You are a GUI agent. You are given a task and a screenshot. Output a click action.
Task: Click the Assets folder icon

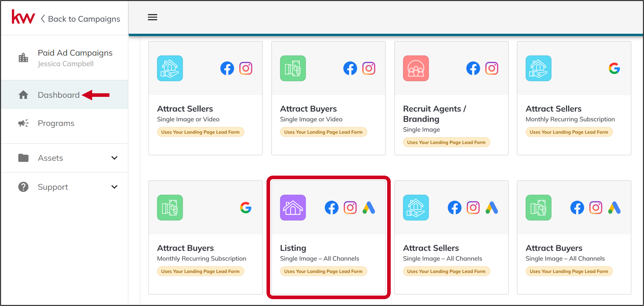(x=23, y=158)
